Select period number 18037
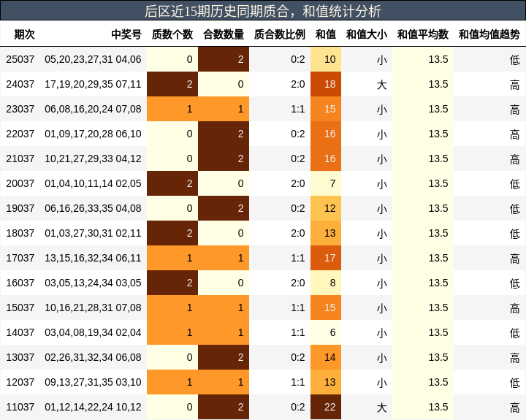This screenshot has height=420, width=526. [x=20, y=233]
